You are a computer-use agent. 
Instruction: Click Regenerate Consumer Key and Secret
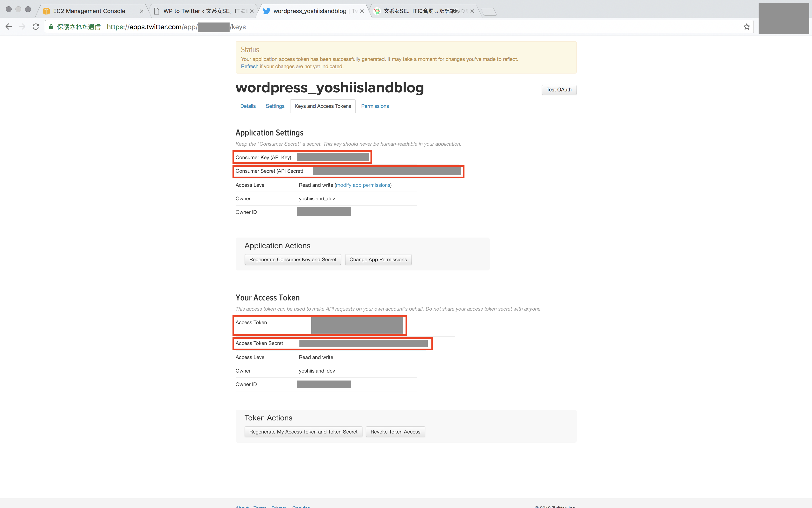tap(293, 259)
